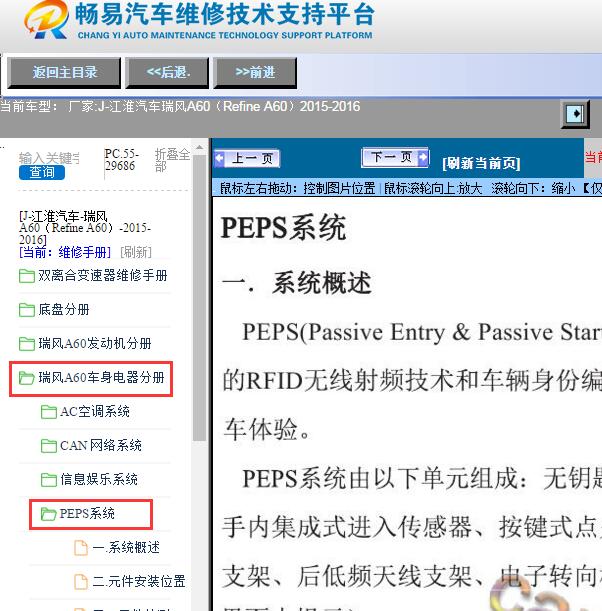Click open folder icon beside 瑞风A60车身电器分册

point(26,378)
